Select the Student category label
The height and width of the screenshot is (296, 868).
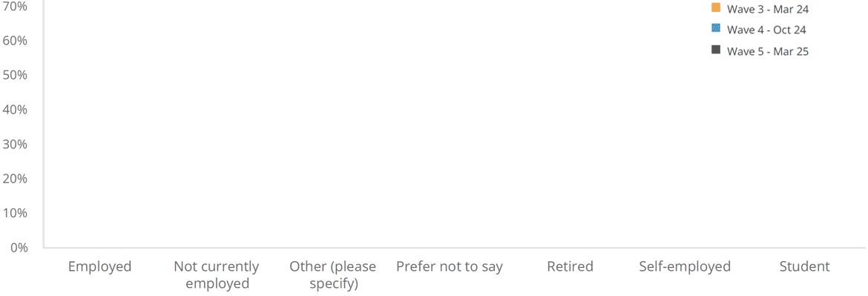click(x=805, y=266)
